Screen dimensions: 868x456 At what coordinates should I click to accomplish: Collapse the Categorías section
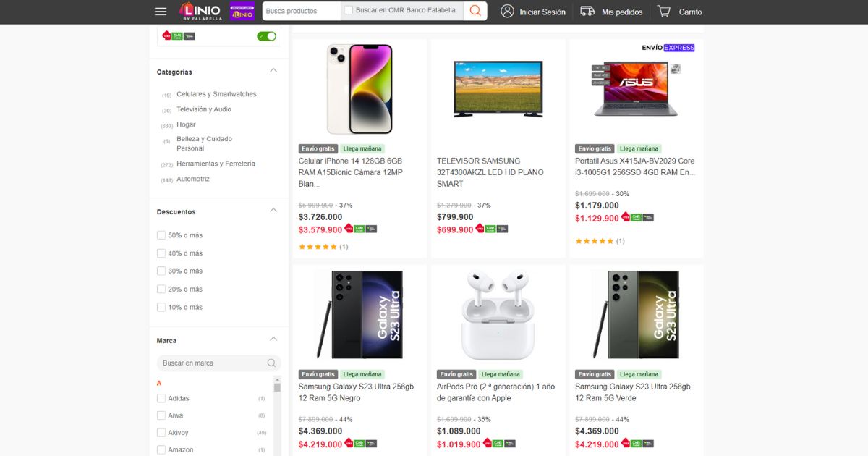273,71
